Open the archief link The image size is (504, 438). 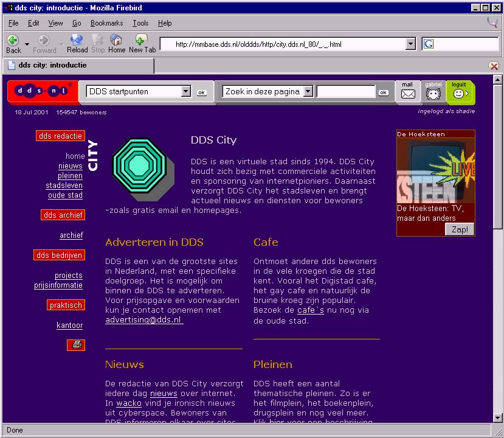[71, 235]
